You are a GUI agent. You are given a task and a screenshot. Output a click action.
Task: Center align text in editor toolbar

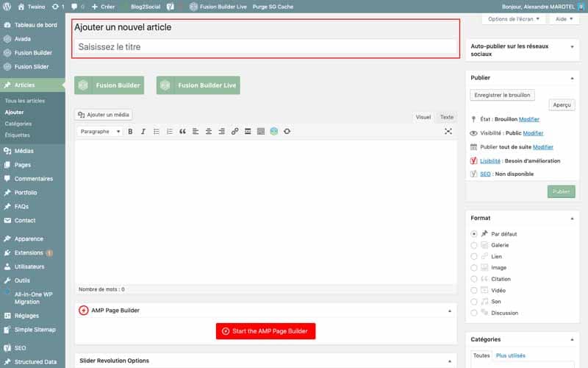click(209, 132)
